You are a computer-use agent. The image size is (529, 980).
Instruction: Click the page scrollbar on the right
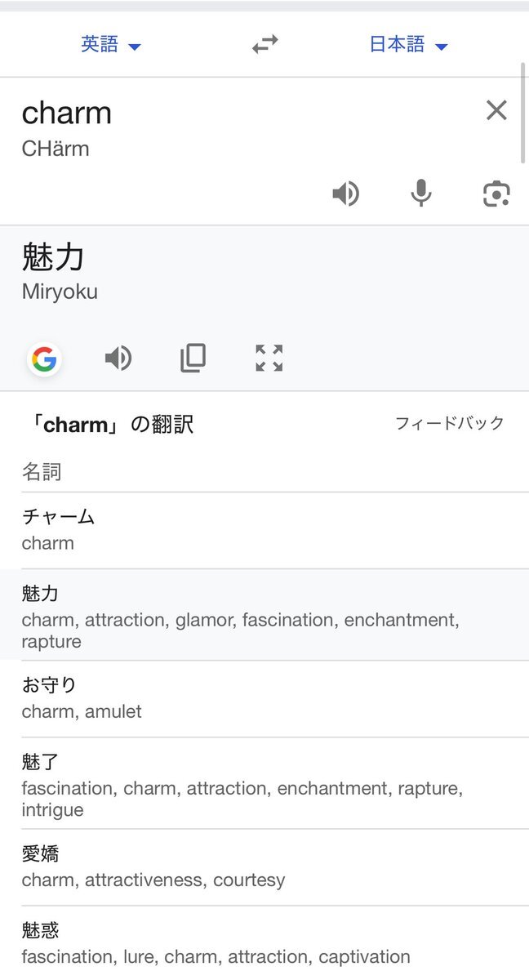pyautogui.click(x=523, y=113)
